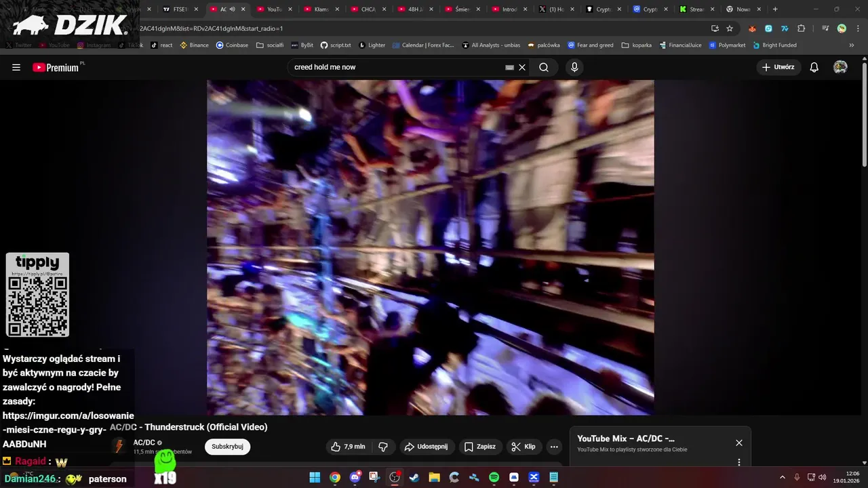Open more video actions ellipsis
The image size is (868, 488).
pos(554,447)
